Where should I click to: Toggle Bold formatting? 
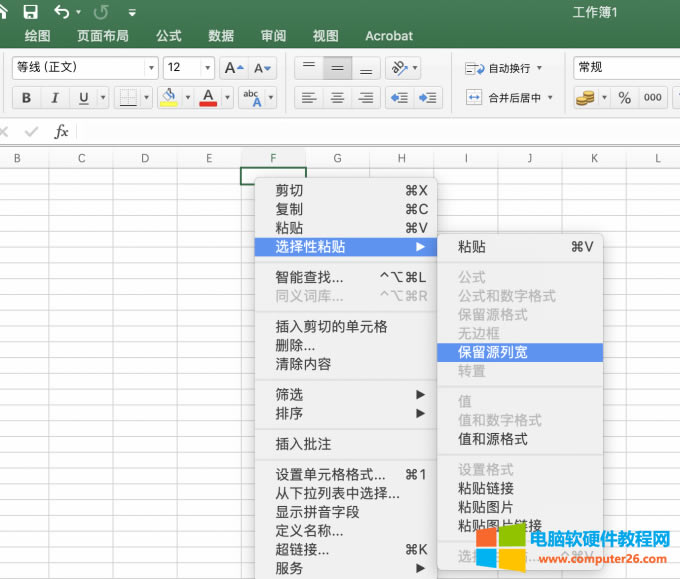[26, 98]
